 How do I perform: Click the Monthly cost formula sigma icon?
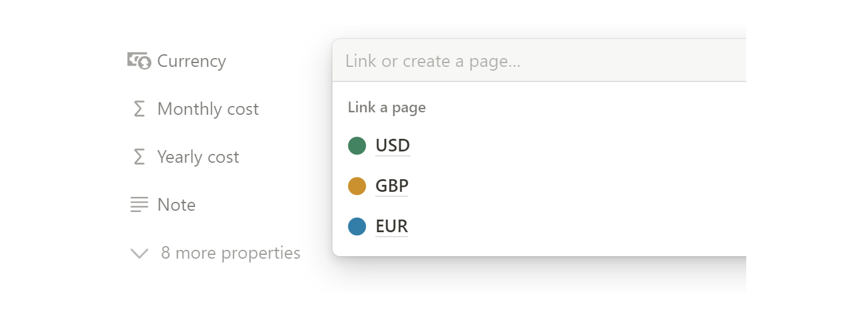coord(139,109)
